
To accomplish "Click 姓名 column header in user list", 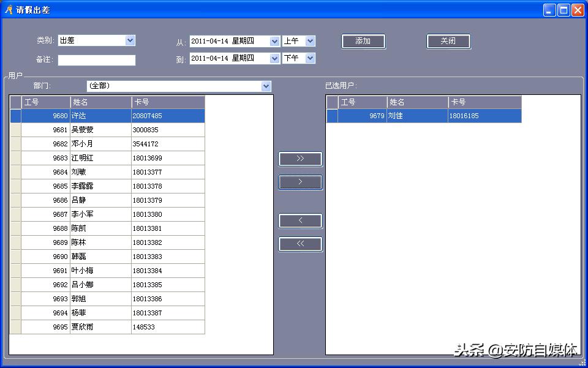I will coord(100,102).
